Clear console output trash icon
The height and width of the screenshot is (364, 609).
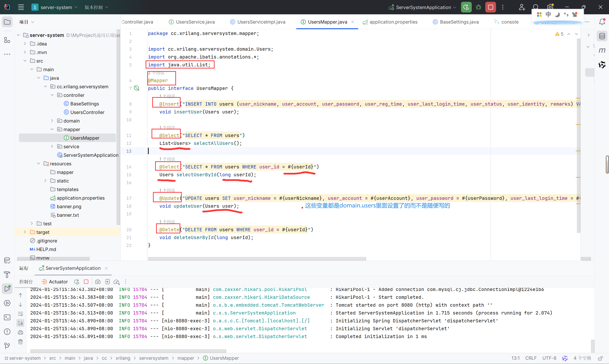20,341
